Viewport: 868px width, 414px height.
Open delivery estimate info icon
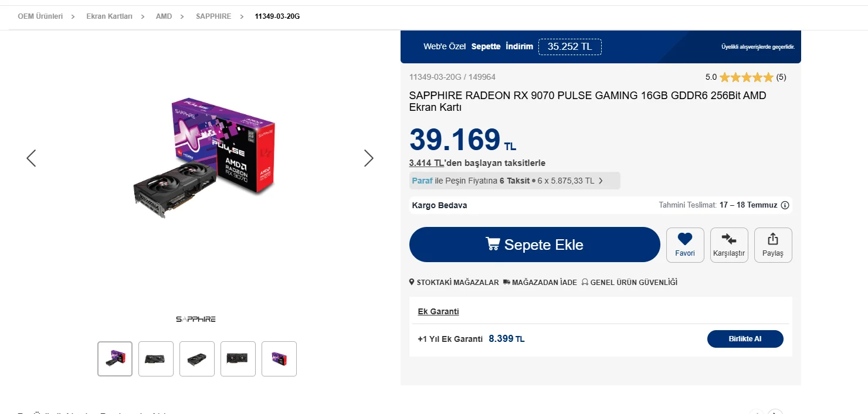tap(785, 205)
